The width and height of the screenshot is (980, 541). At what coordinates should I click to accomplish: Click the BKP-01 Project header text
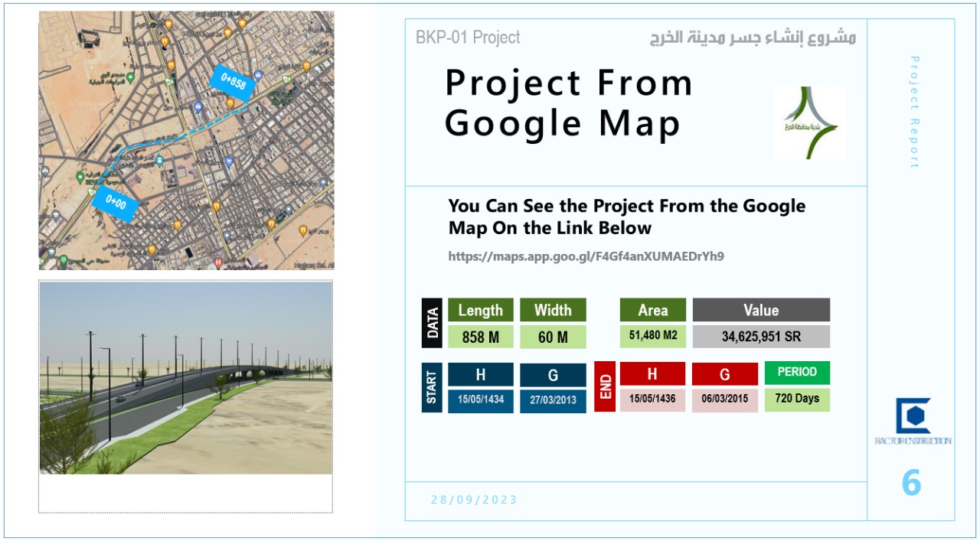(468, 37)
